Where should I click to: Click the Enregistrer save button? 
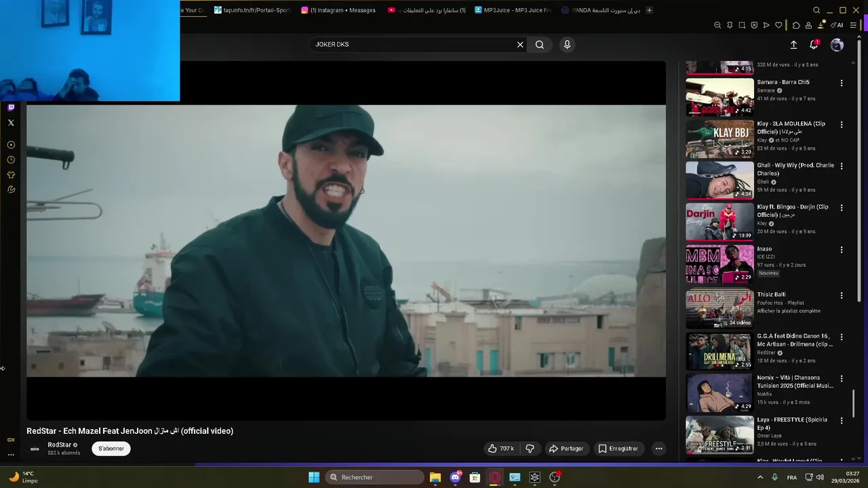(x=618, y=449)
